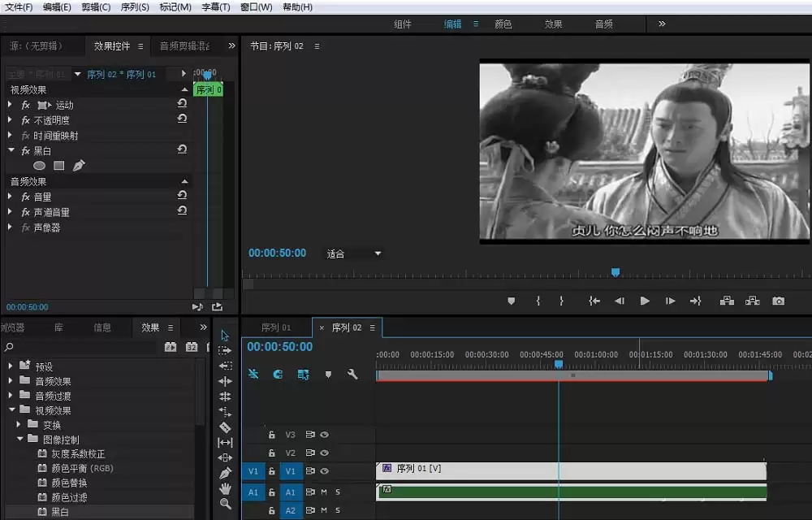Select the Hand tool
This screenshot has height=520, width=812.
(x=225, y=488)
